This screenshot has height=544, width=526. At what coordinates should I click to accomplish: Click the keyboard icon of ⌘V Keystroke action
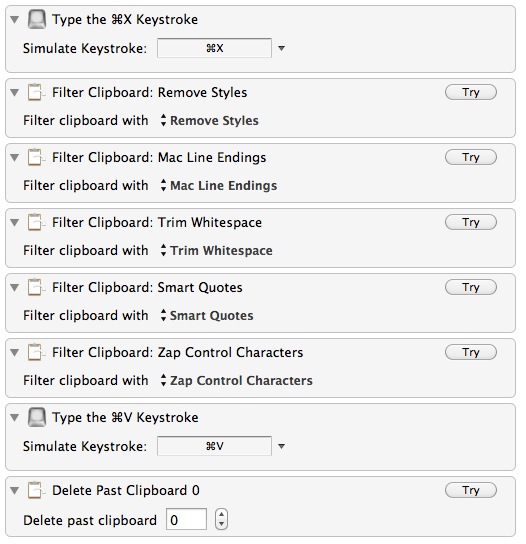click(x=36, y=417)
